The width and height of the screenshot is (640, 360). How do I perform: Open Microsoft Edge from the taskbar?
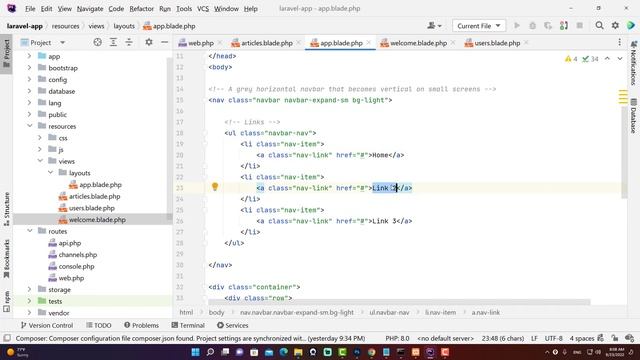pyautogui.click(x=283, y=352)
